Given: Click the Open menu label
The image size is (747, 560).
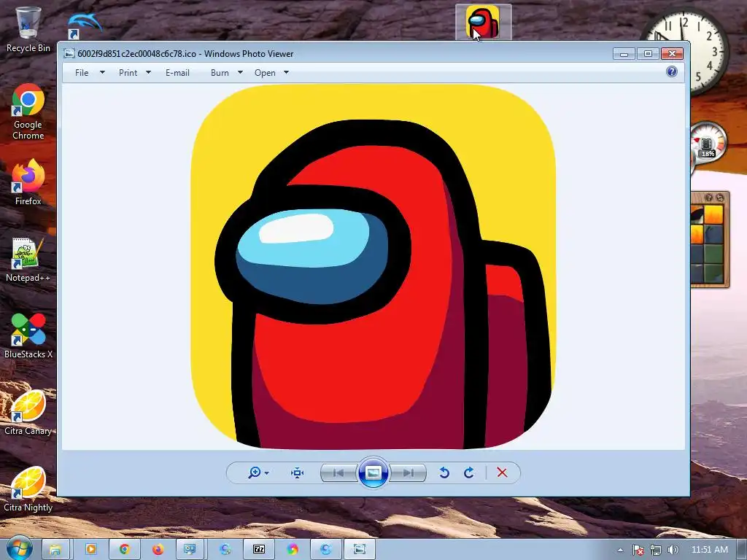Looking at the screenshot, I should coord(265,73).
